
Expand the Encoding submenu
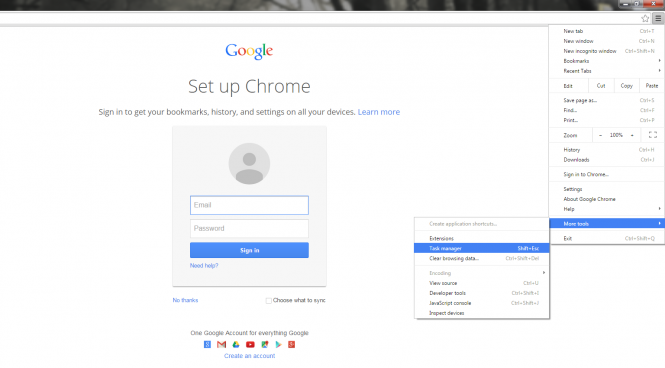point(482,273)
